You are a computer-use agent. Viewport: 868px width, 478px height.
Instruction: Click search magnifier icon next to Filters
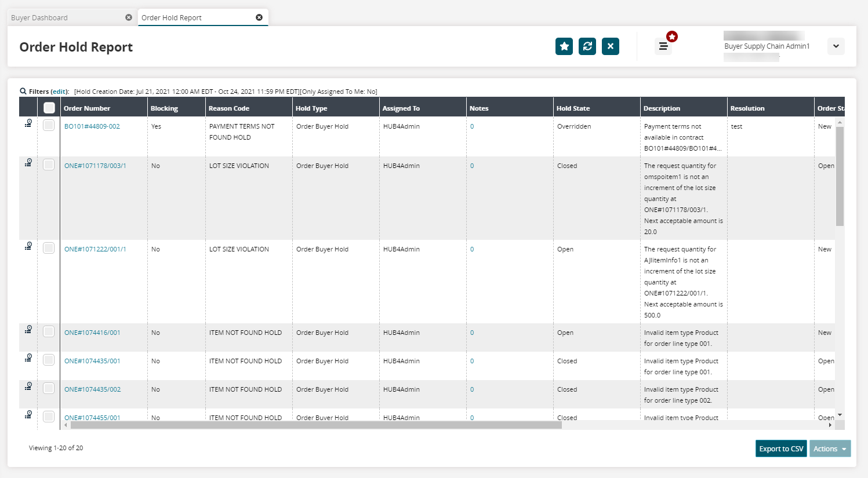coord(23,92)
